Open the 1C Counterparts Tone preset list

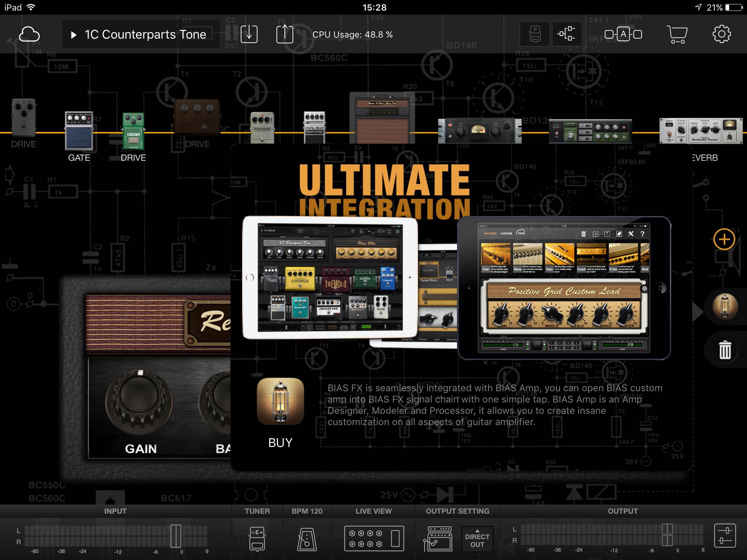pos(141,34)
